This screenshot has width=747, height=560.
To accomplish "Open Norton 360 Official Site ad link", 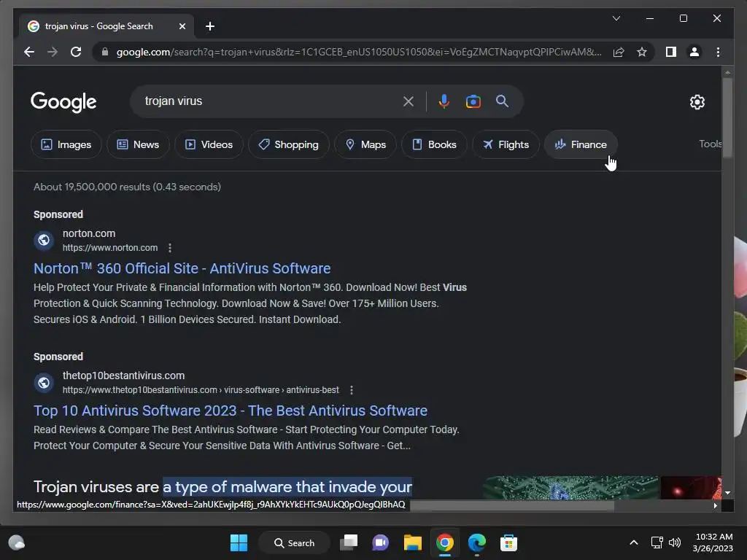I will point(182,268).
